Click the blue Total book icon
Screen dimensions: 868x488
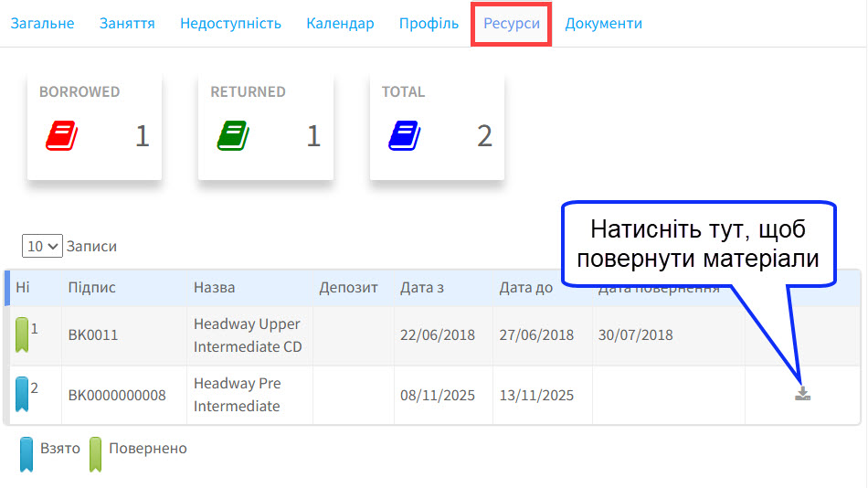point(404,136)
